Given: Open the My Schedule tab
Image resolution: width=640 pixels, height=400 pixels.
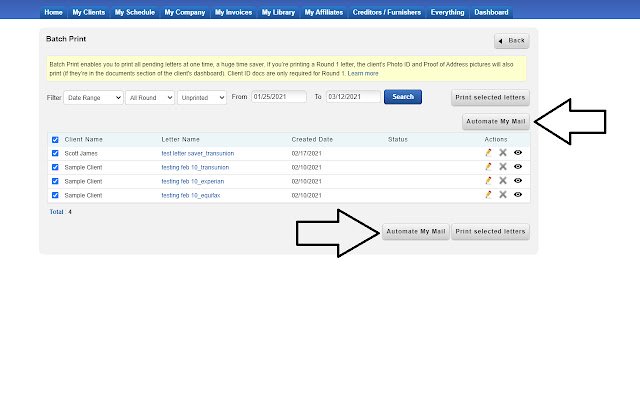Looking at the screenshot, I should [x=135, y=12].
